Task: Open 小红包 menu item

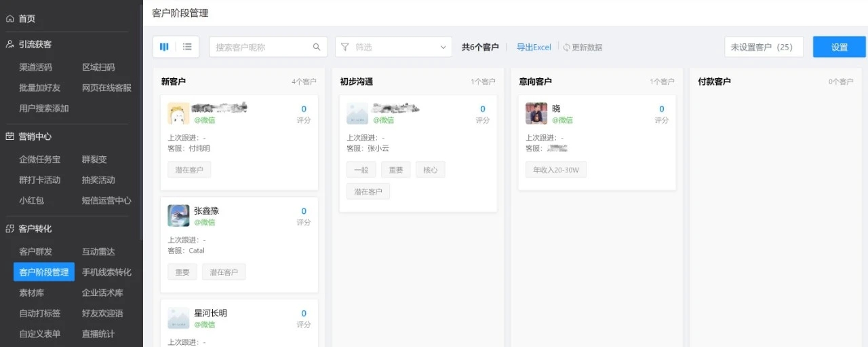Action: pyautogui.click(x=31, y=200)
